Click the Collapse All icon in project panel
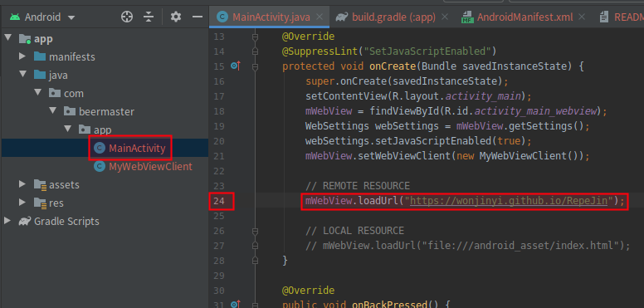This screenshot has height=308, width=644. coord(149,17)
